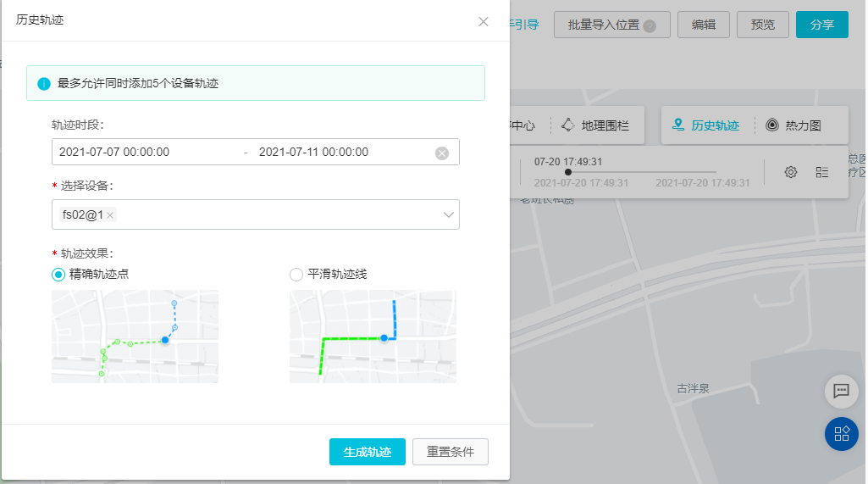Viewport: 868px width, 484px height.
Task: Click the start date 2021-07-07 field
Action: tap(115, 153)
